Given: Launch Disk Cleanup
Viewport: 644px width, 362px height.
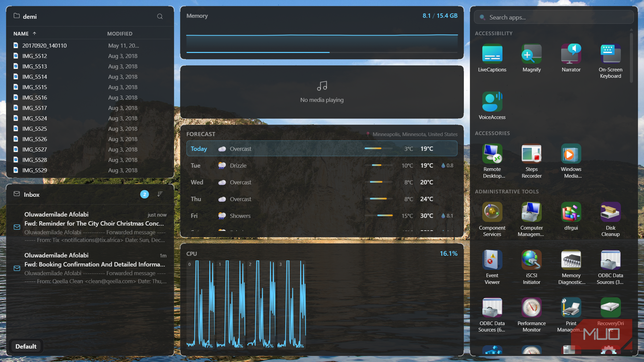Looking at the screenshot, I should (x=610, y=219).
